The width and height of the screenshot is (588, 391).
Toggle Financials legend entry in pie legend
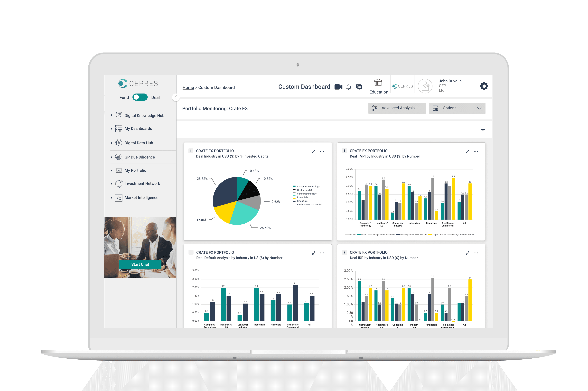tap(300, 201)
